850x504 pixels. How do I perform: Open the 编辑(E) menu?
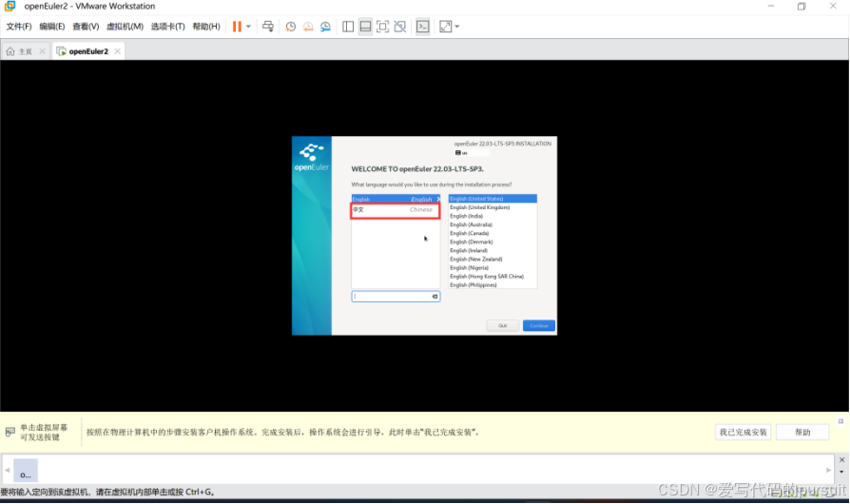(52, 27)
